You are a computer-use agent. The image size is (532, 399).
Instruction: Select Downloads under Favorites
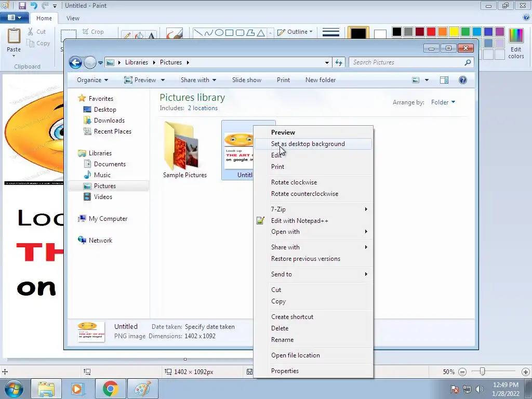coord(109,121)
